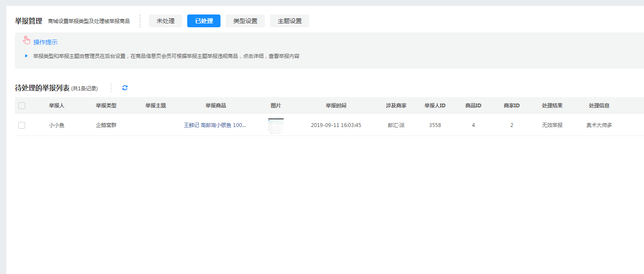Click the 举报人 column header

coord(57,106)
